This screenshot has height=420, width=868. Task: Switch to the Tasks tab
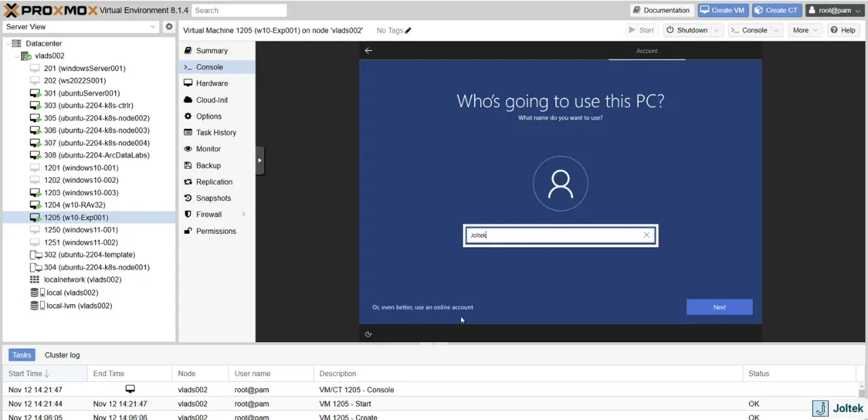(x=22, y=355)
